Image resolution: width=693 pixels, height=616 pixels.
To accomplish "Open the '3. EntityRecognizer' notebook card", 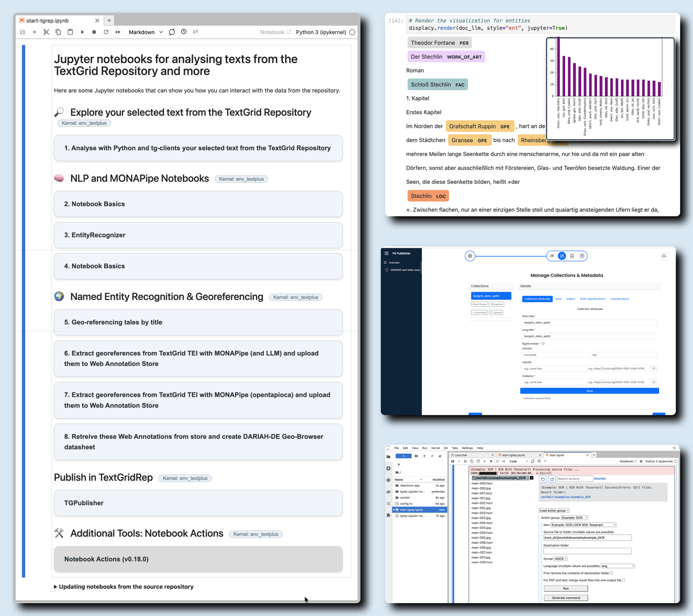I will coord(198,235).
